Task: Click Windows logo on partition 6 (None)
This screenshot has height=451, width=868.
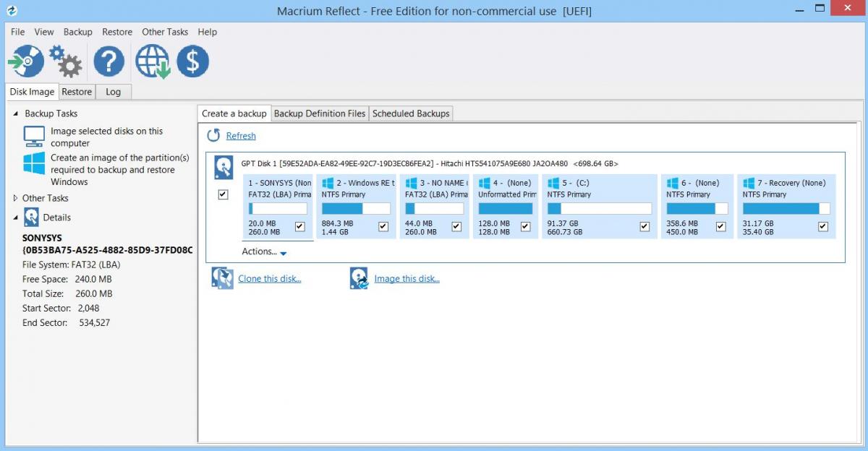Action: tap(672, 184)
